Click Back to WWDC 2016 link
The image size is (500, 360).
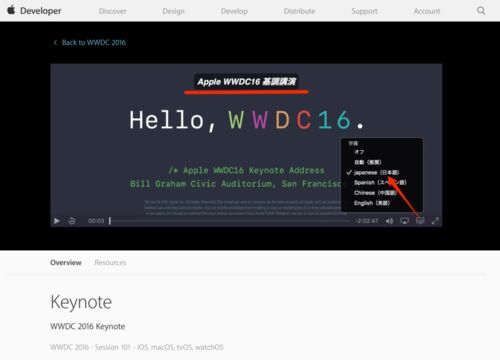[89, 42]
